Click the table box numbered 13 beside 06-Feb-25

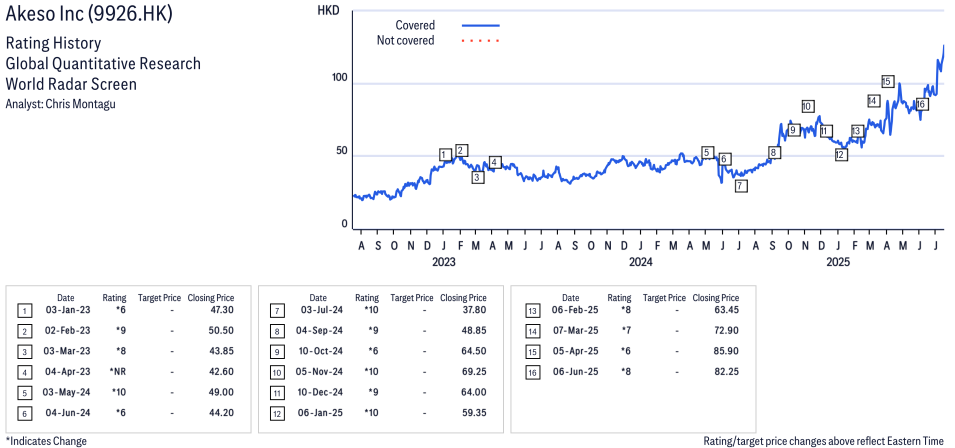[x=532, y=311]
